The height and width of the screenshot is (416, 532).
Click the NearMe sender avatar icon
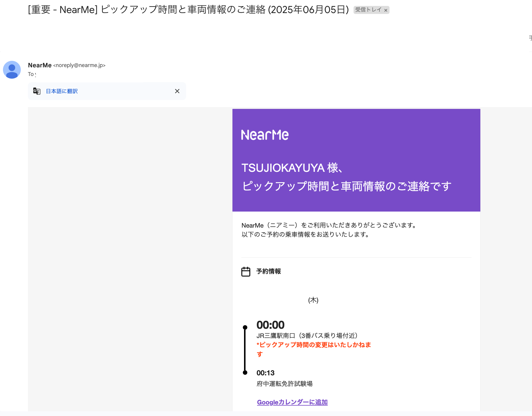tap(12, 70)
